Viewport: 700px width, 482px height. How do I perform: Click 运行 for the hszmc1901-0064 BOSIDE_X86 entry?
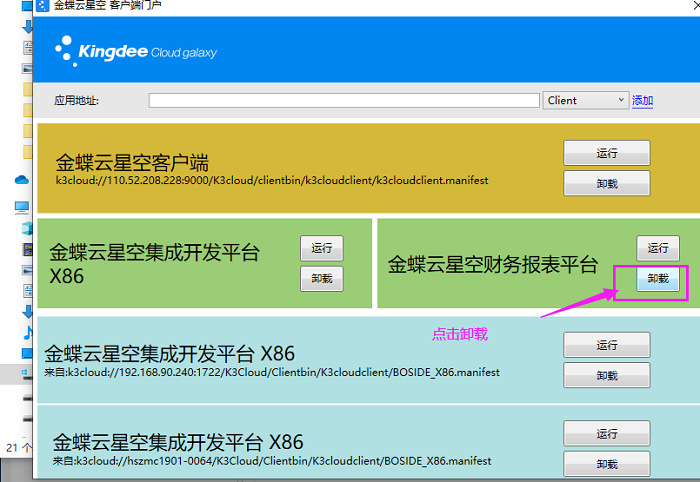607,433
